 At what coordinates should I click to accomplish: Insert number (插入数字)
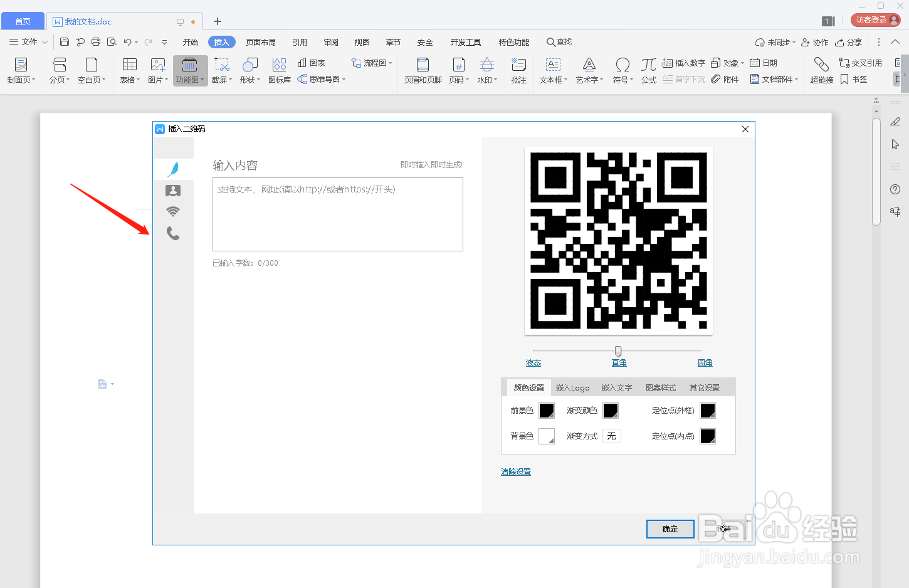(684, 63)
